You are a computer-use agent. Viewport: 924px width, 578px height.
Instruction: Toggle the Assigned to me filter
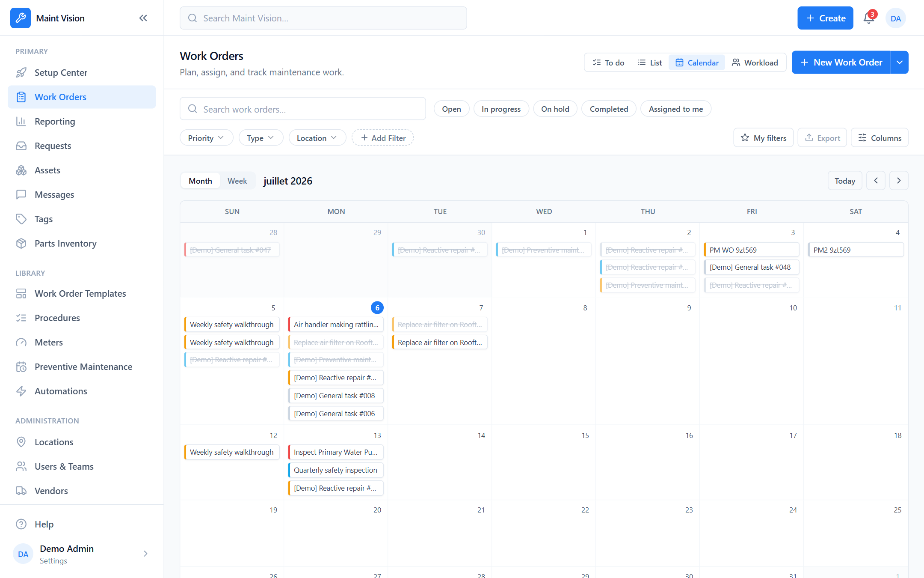[675, 109]
